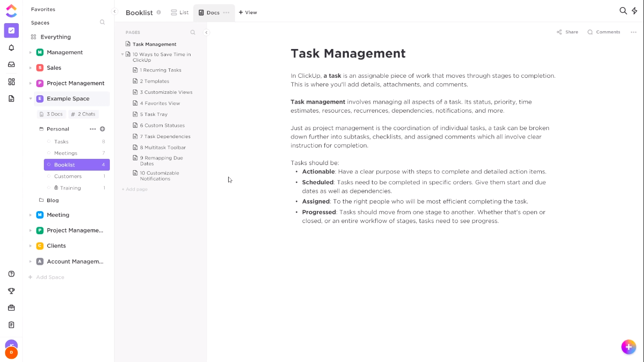The width and height of the screenshot is (644, 362).
Task: Collapse the Example Space
Action: [x=31, y=99]
